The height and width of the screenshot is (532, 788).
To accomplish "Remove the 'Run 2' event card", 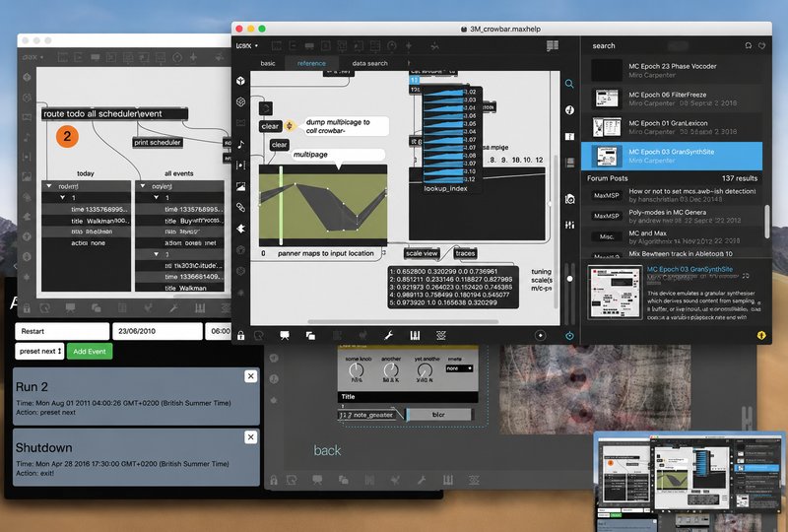I will [250, 376].
